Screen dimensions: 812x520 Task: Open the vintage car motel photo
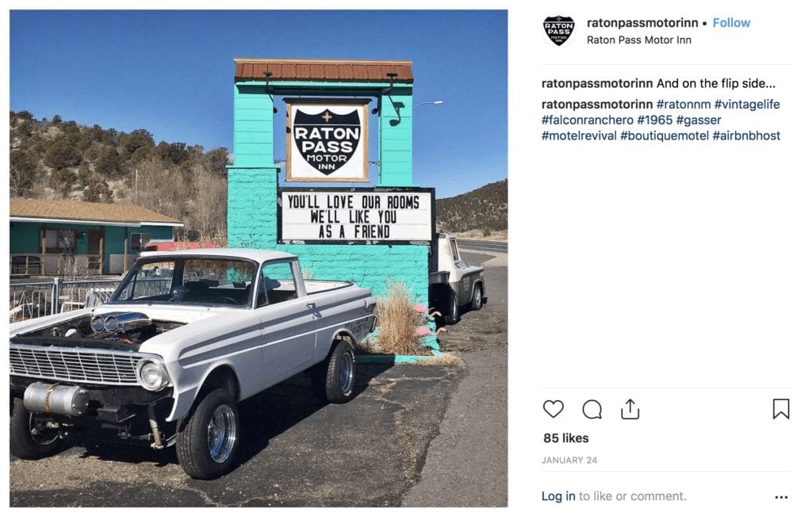click(x=259, y=258)
